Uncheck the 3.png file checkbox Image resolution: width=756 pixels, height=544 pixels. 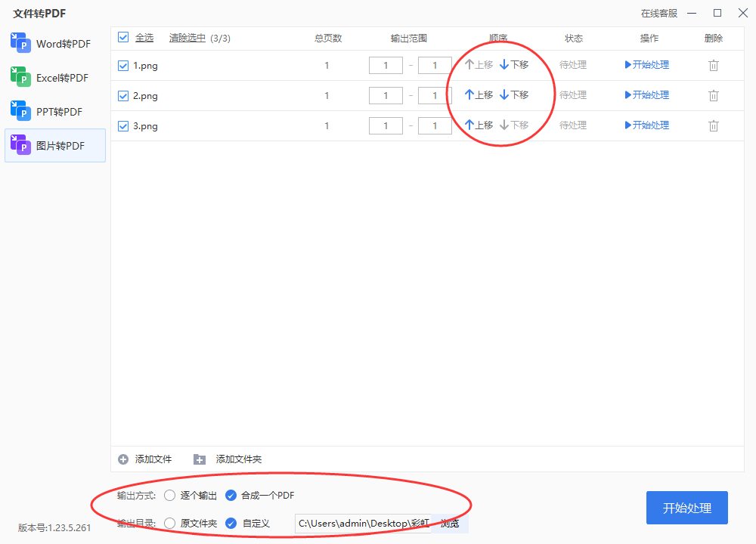[x=123, y=126]
